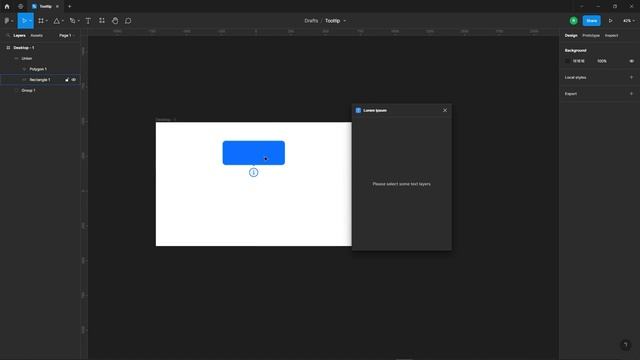Select the Text tool
The image size is (640, 360).
[x=88, y=20]
